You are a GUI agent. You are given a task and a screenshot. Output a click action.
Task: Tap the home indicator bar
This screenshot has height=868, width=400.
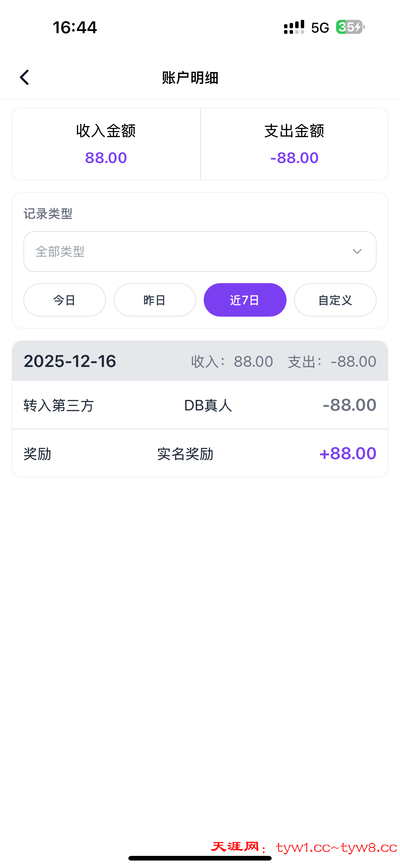[x=200, y=858]
